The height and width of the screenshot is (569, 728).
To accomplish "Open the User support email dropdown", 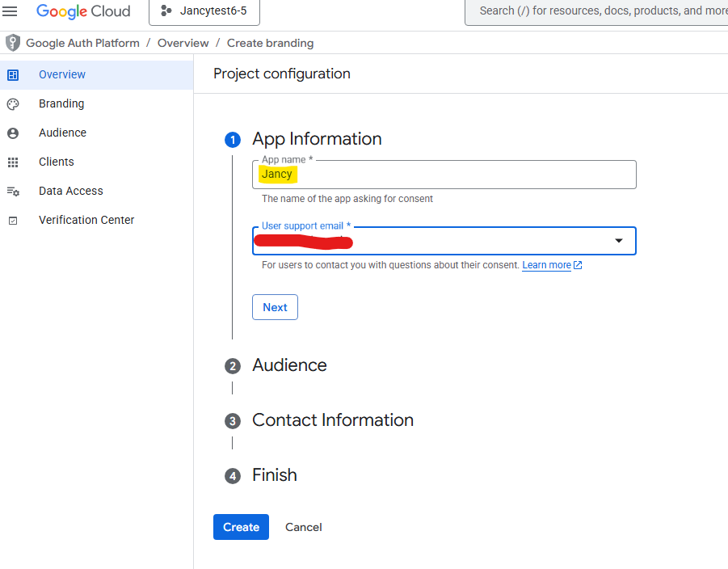I will 444,241.
